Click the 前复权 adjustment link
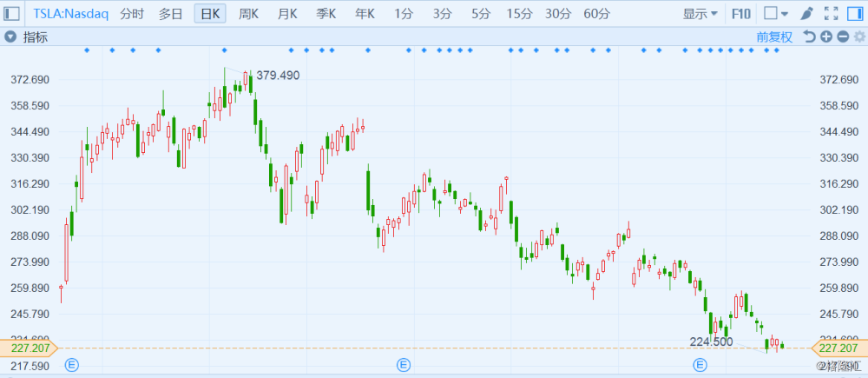 tap(774, 36)
